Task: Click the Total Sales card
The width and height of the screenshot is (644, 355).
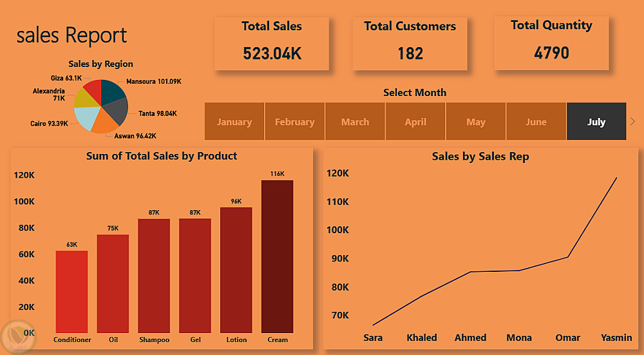Action: [x=272, y=44]
